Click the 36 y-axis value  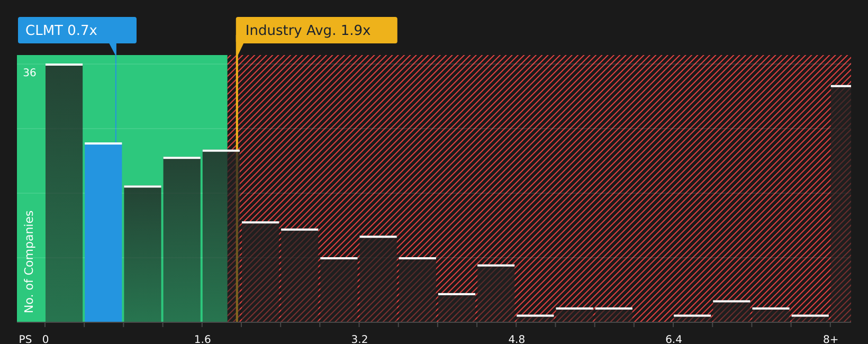30,73
